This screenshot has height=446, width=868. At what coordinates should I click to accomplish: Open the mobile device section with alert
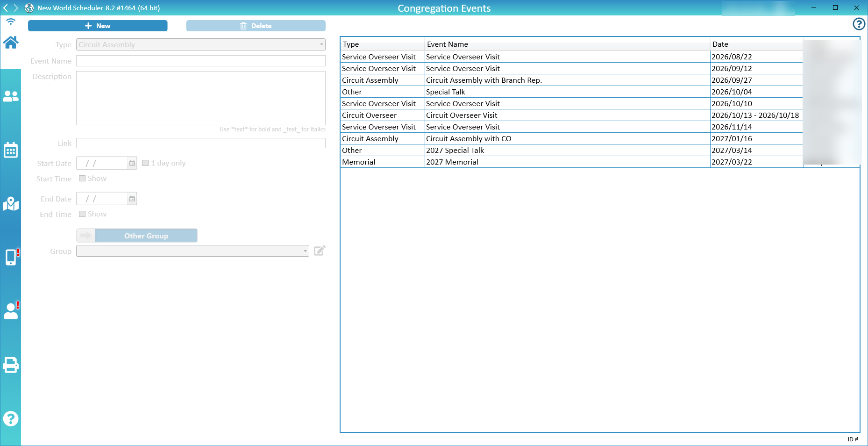click(12, 257)
